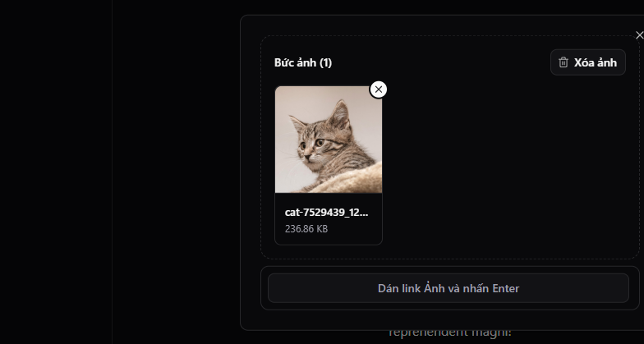This screenshot has width=644, height=344.
Task: Click the trash can icon beside Xóa ảnh
Action: [x=563, y=62]
